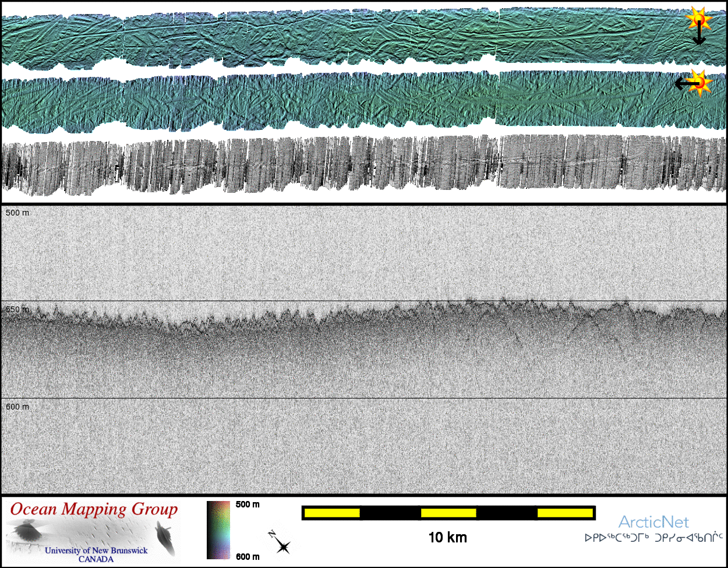Open the Ocean Mapping Group title link
This screenshot has width=728, height=568.
click(93, 509)
